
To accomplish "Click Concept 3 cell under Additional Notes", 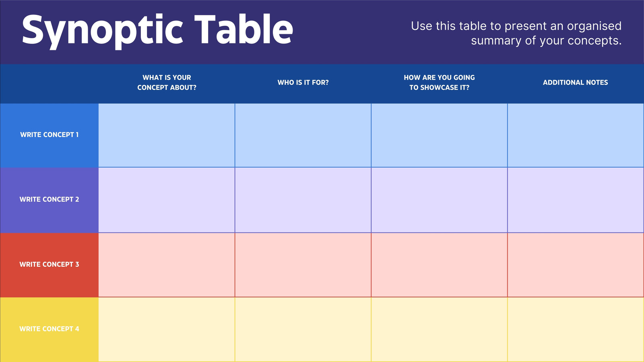I will [x=576, y=265].
